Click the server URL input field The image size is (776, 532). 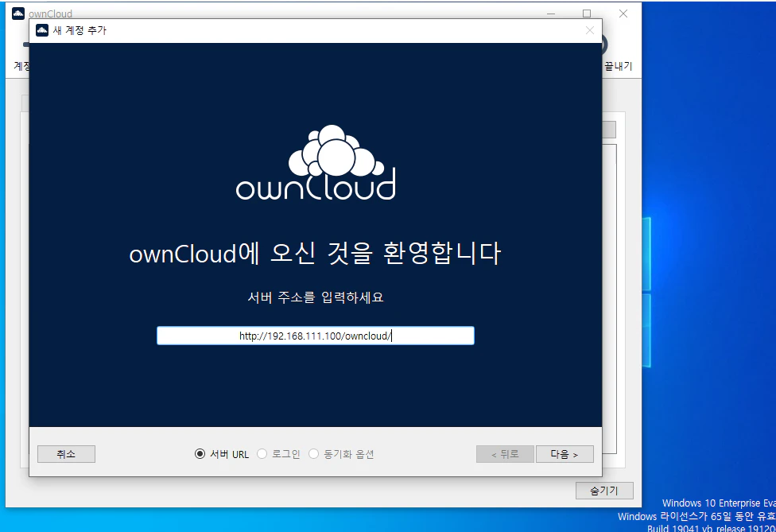[x=315, y=336]
